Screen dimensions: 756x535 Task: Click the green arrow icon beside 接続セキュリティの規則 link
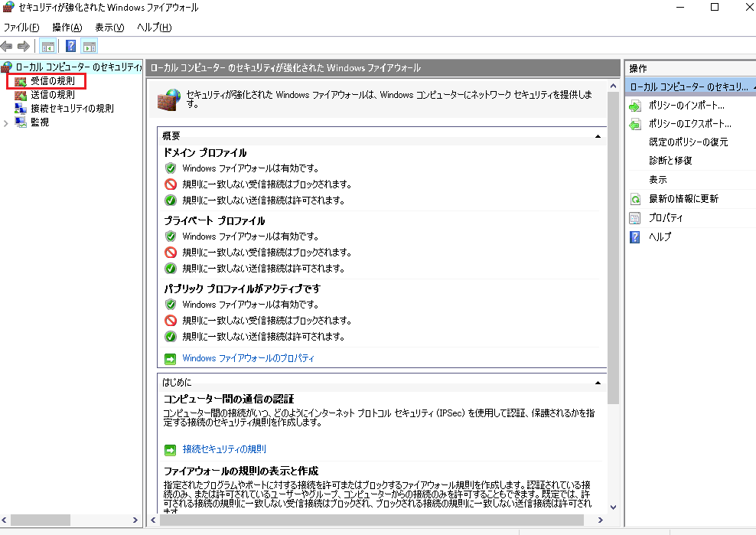click(170, 450)
